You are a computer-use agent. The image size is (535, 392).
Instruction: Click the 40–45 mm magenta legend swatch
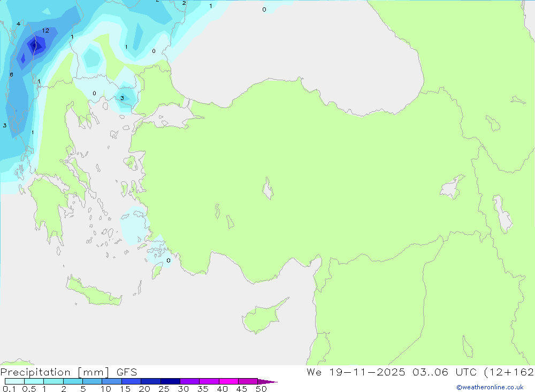(228, 381)
